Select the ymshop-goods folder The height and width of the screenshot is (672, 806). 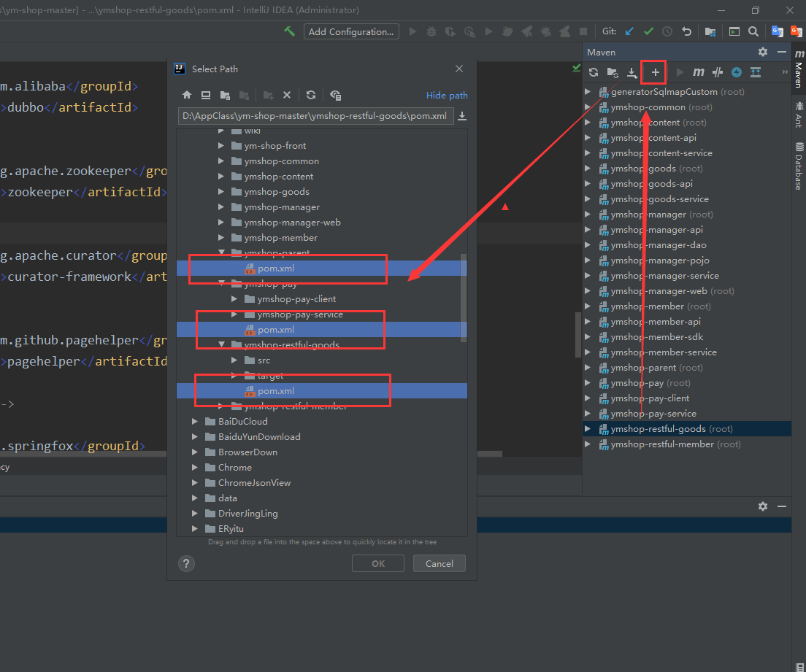point(277,192)
